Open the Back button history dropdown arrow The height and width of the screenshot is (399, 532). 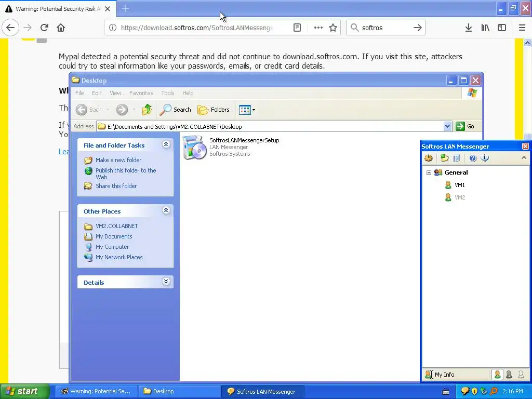[x=108, y=110]
